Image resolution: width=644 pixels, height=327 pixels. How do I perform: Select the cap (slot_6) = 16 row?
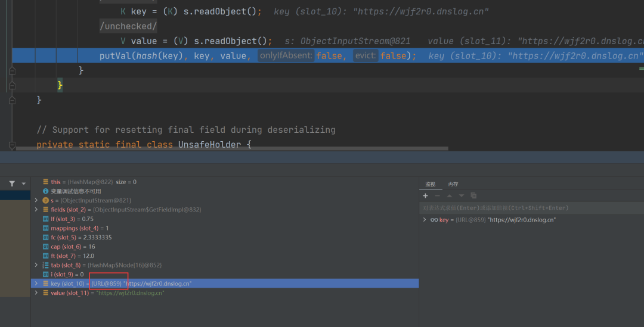click(225, 247)
